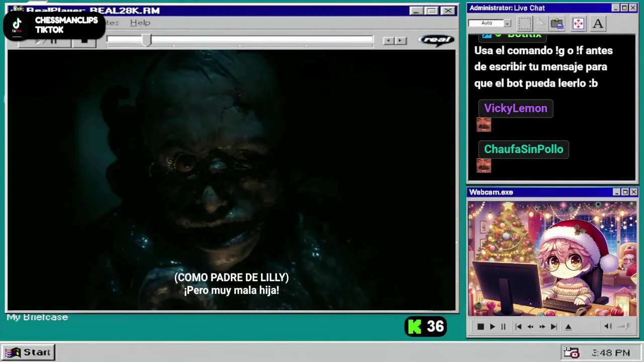Image resolution: width=644 pixels, height=362 pixels.
Task: Click the webcam avatar image
Action: [x=552, y=259]
